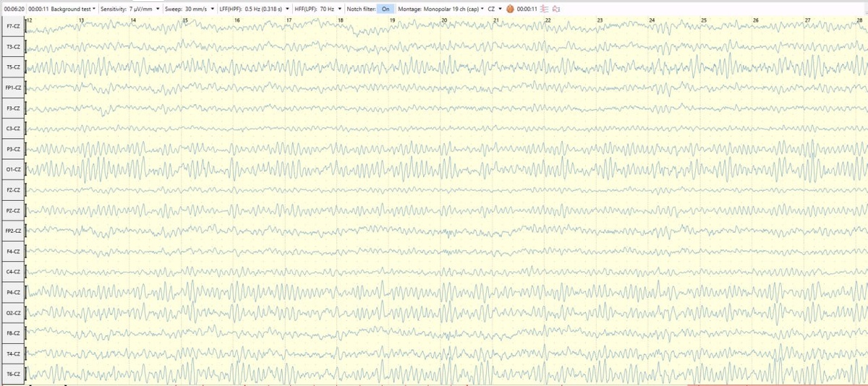This screenshot has width=868, height=386.
Task: Select the O2-CZ channel label
Action: (x=13, y=313)
